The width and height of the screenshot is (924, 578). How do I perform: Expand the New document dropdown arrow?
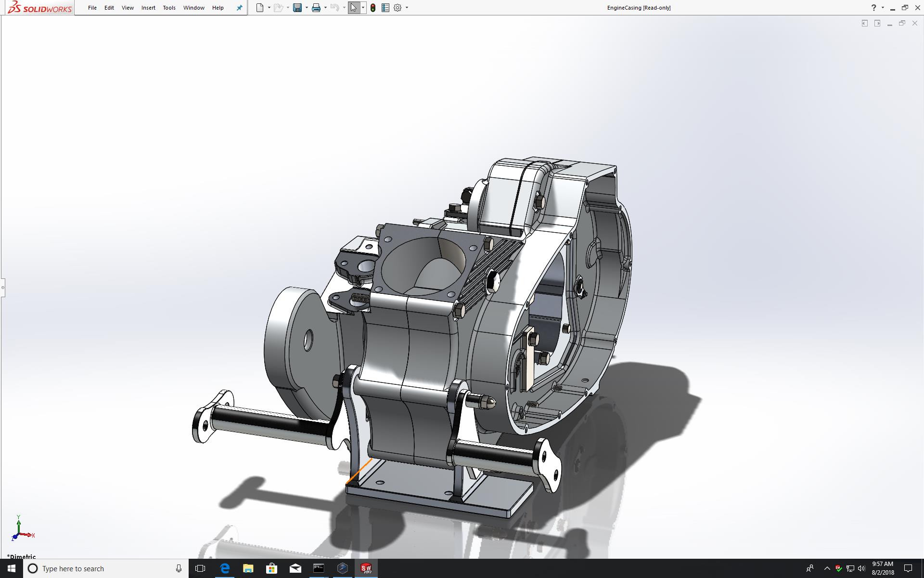tap(269, 8)
